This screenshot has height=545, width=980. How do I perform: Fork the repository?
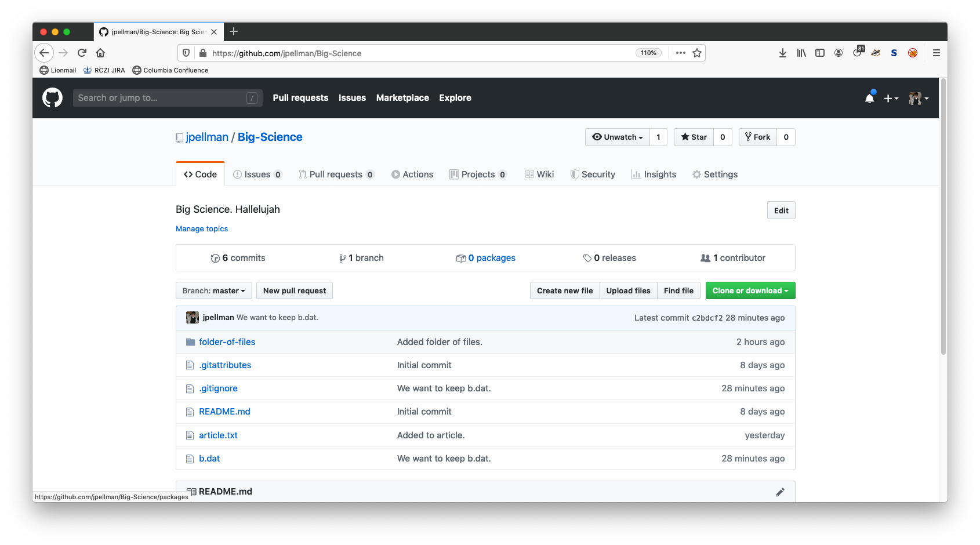coord(757,137)
